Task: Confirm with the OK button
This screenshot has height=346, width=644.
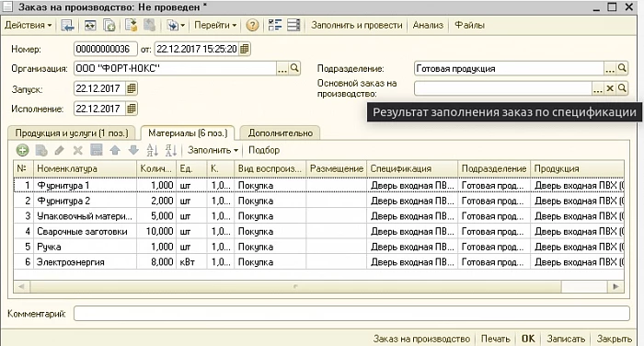Action: [528, 339]
